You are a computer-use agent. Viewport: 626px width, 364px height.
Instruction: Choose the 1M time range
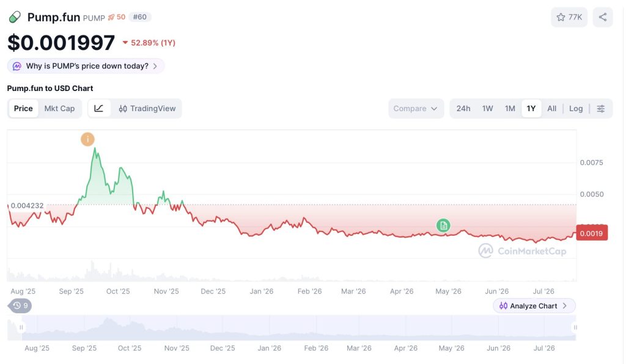pyautogui.click(x=510, y=109)
